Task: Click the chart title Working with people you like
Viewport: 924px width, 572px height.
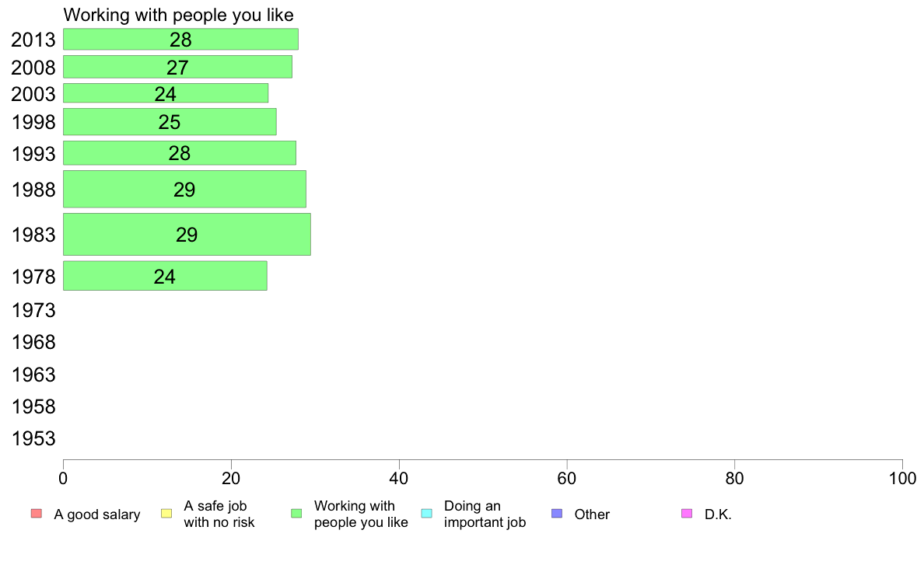Action: point(179,15)
